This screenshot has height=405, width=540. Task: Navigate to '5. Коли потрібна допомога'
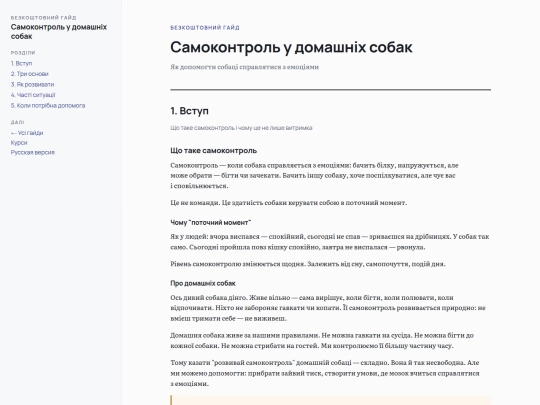(48, 105)
